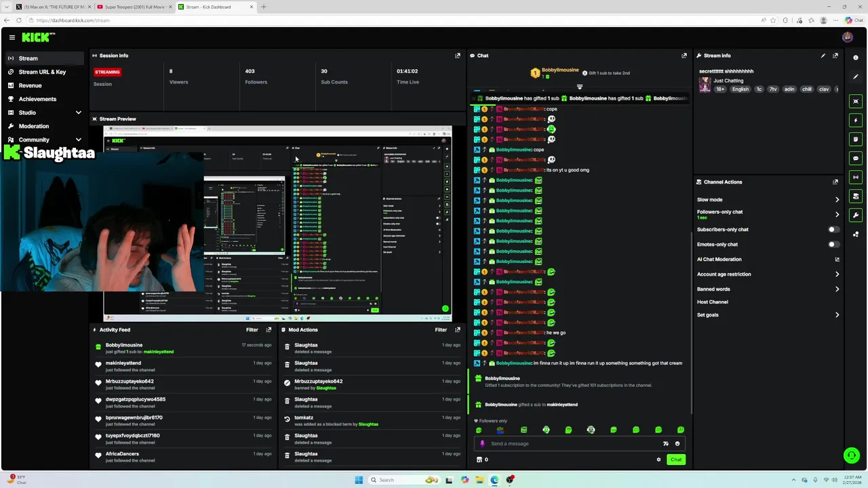Pop out the Chat panel

tap(684, 56)
